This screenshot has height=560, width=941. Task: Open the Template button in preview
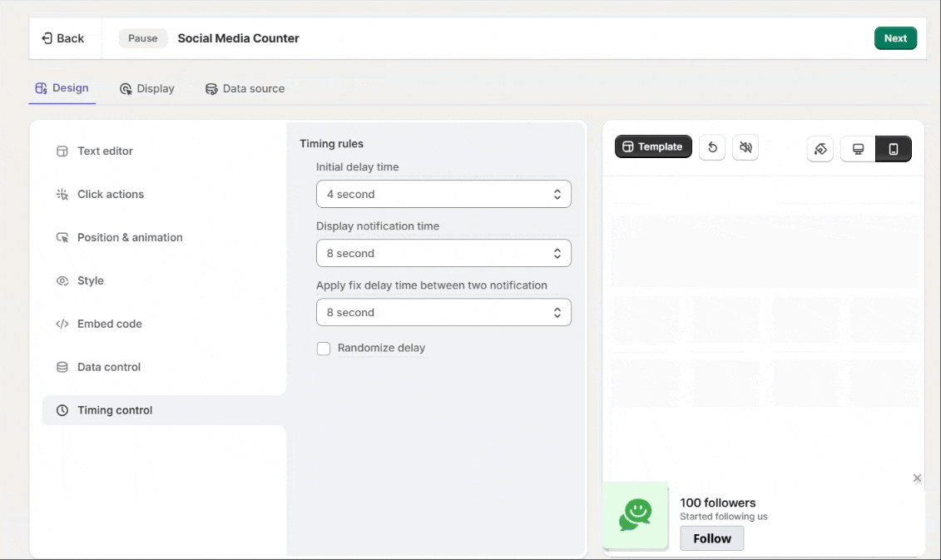point(653,147)
